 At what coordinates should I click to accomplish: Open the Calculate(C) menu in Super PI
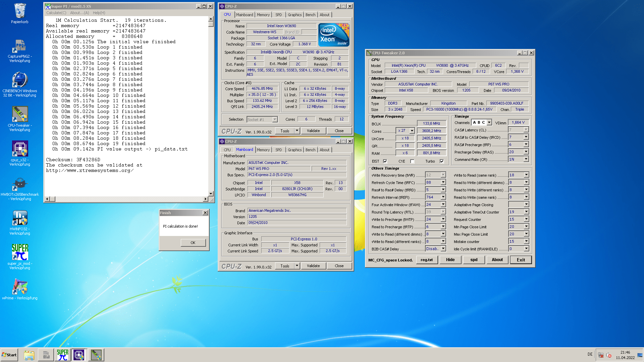click(x=56, y=13)
